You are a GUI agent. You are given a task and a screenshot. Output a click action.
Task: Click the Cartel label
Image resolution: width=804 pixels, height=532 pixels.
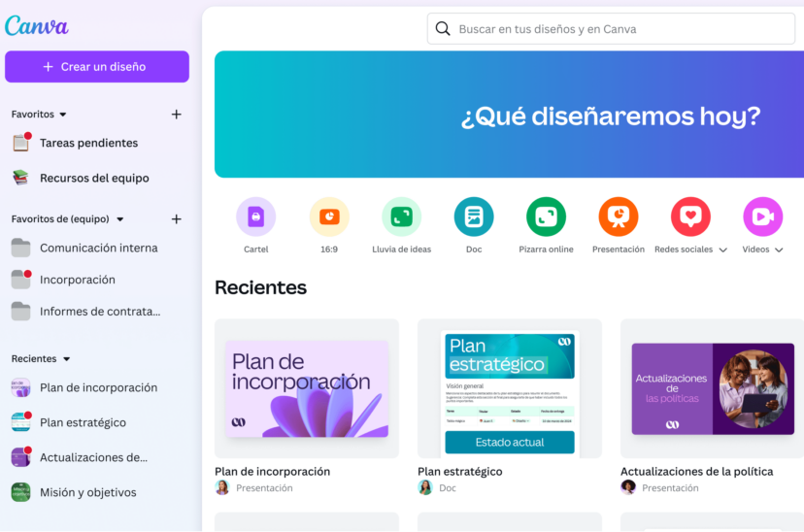point(256,249)
